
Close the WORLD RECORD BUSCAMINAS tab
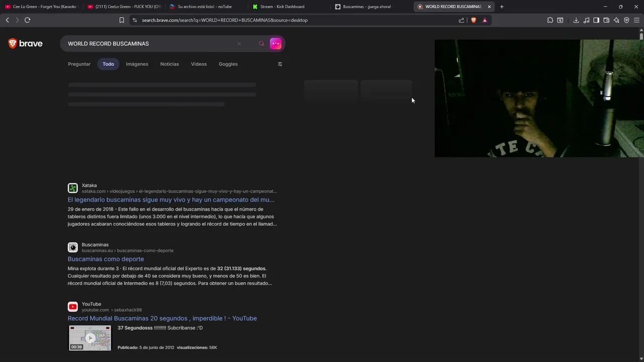[x=489, y=7]
